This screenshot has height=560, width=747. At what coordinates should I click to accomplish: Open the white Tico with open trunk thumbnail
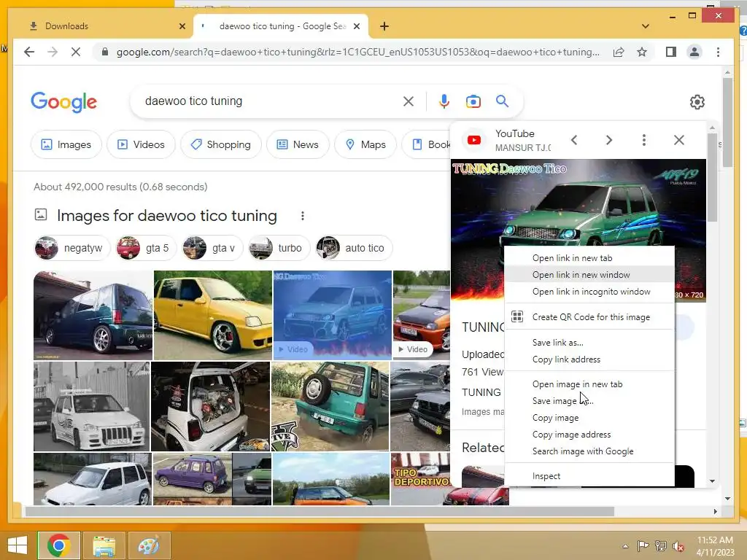point(211,406)
